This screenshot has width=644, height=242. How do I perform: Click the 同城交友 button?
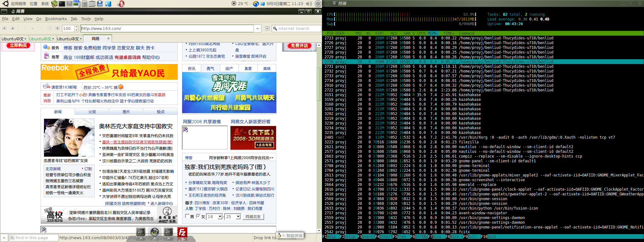pos(253,217)
